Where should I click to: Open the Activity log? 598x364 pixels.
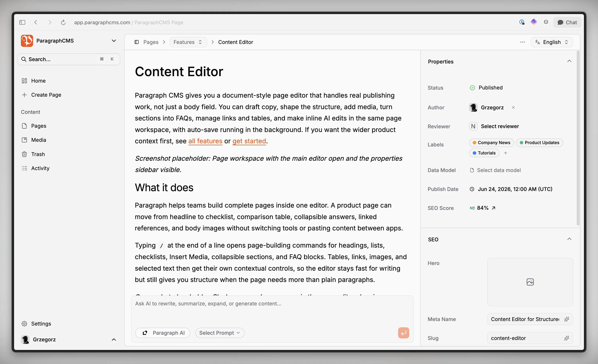tap(40, 168)
